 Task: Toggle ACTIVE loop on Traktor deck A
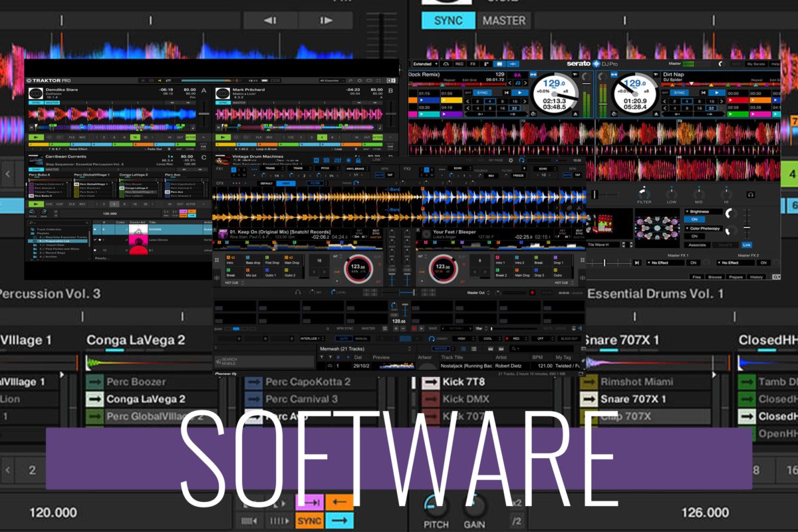point(191,137)
